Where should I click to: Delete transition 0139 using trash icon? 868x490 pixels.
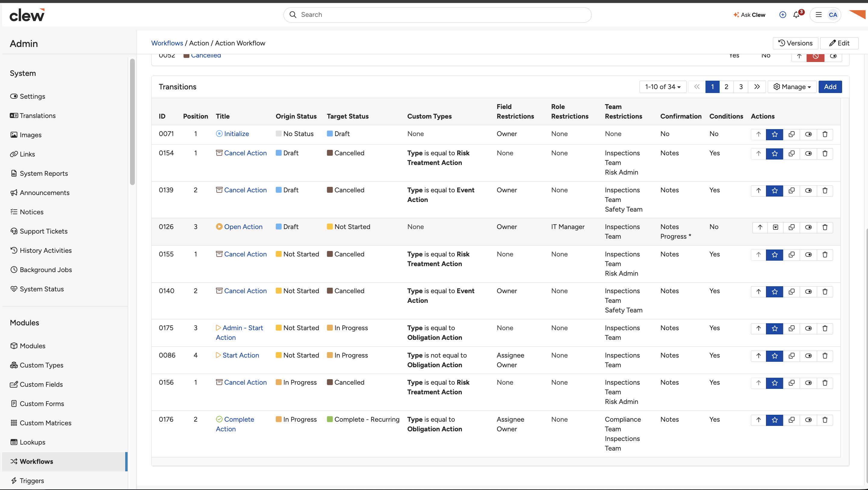[x=825, y=191]
